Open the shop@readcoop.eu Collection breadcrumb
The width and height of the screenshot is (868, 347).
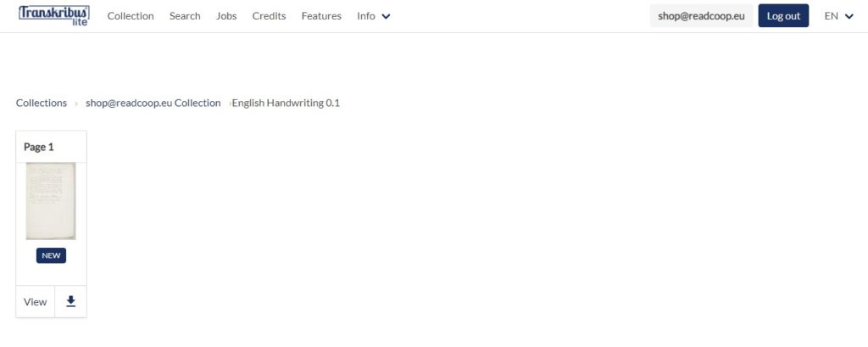[153, 104]
